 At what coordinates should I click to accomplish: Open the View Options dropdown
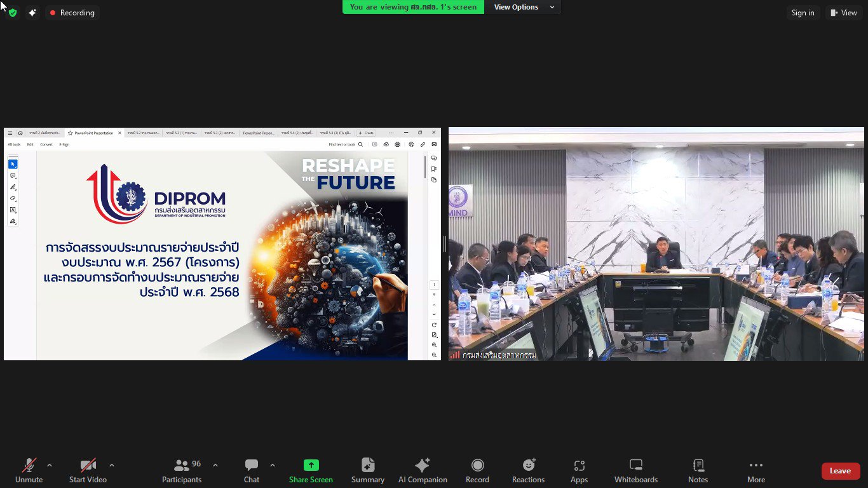pyautogui.click(x=524, y=7)
